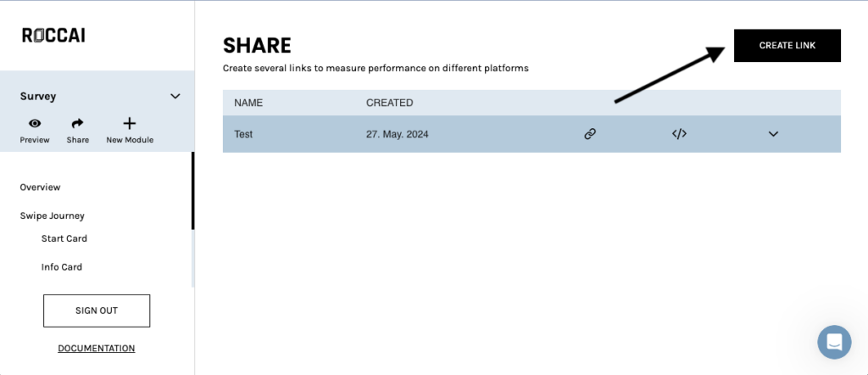Copy the link for the Test row
The image size is (868, 375).
pos(590,133)
